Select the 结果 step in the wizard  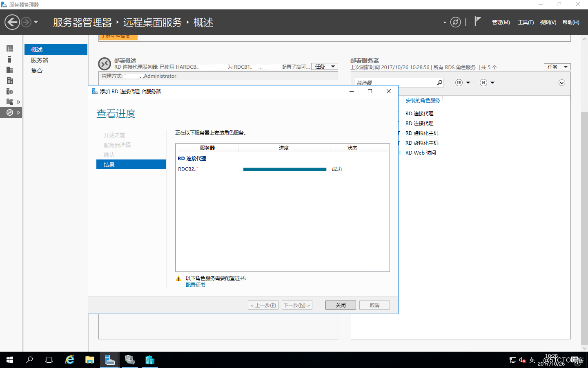tap(131, 164)
